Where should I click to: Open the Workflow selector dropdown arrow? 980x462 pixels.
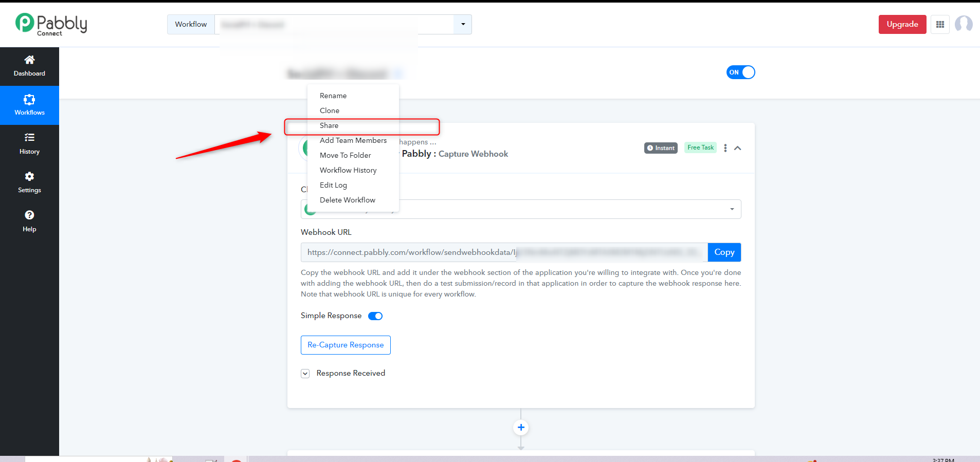[x=463, y=24]
